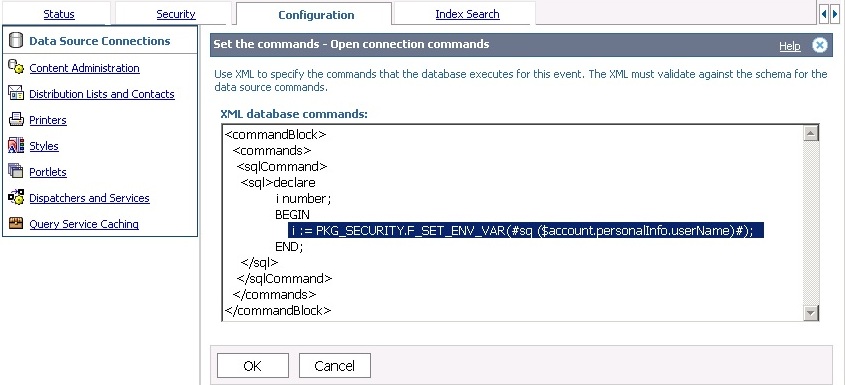This screenshot has width=845, height=385.
Task: Click the <commandBlock> opening line
Action: (x=275, y=134)
